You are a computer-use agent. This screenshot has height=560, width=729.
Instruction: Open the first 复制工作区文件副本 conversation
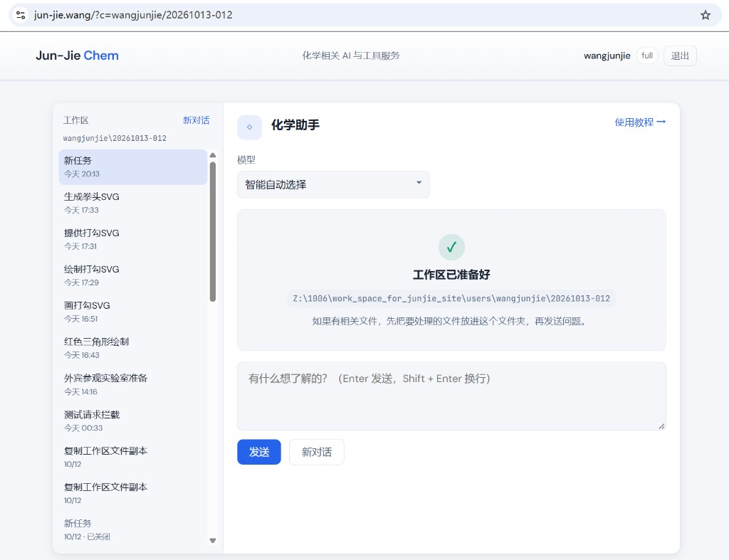click(x=133, y=458)
